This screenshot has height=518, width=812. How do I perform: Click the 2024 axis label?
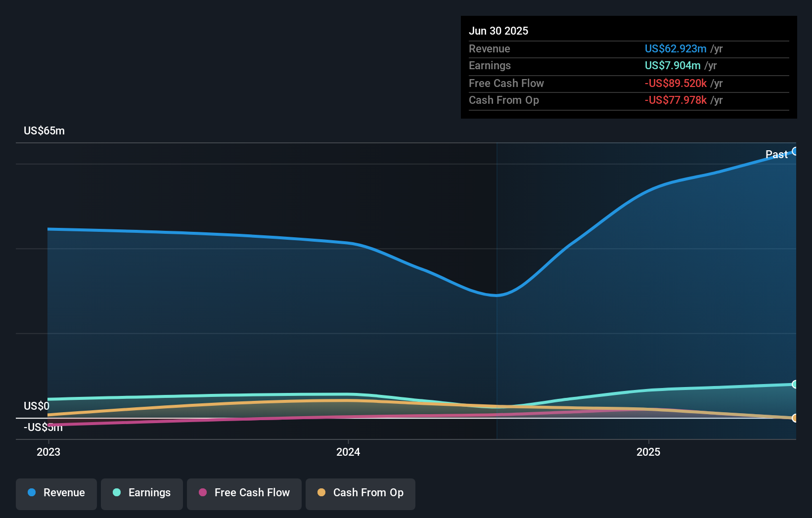[x=349, y=452]
